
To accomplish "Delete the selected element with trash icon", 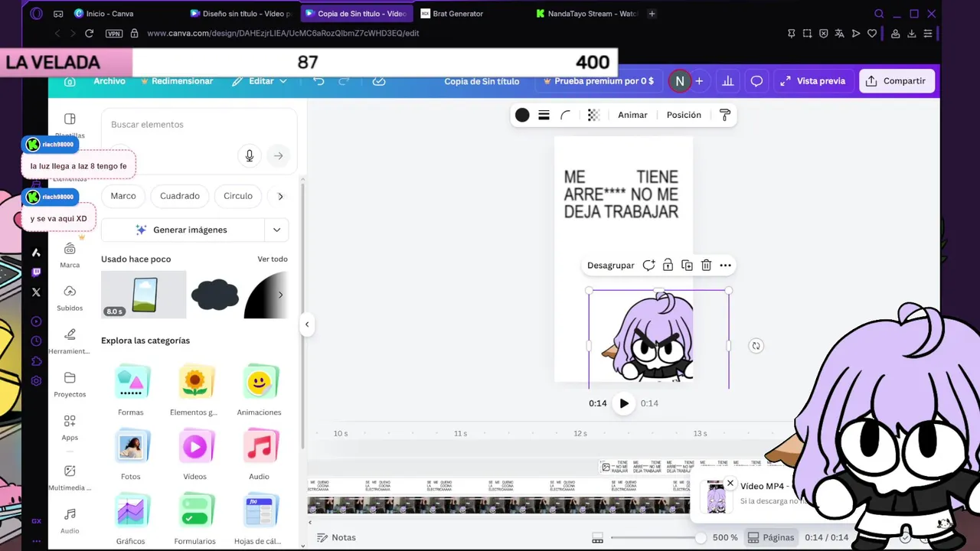I will 706,266.
